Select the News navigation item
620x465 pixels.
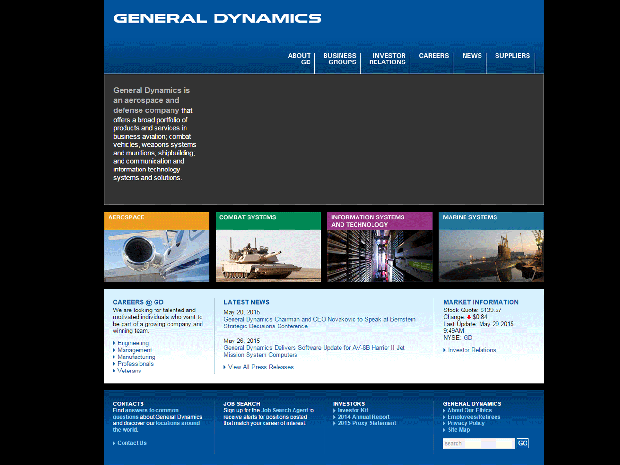point(472,56)
